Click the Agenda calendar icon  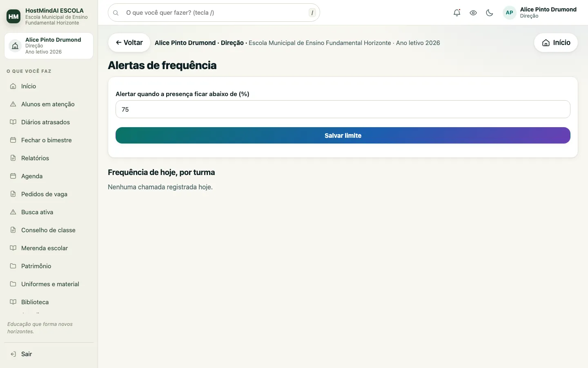click(x=13, y=176)
